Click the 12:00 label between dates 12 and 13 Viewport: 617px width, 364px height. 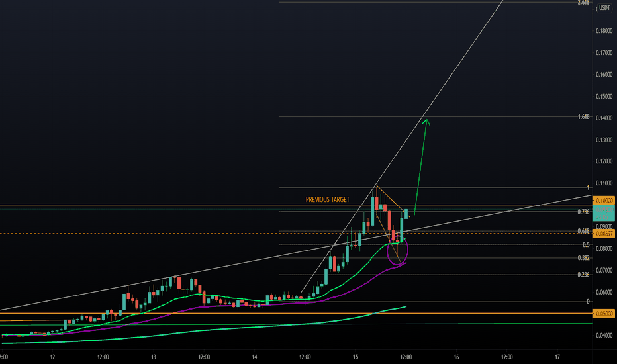pyautogui.click(x=103, y=357)
